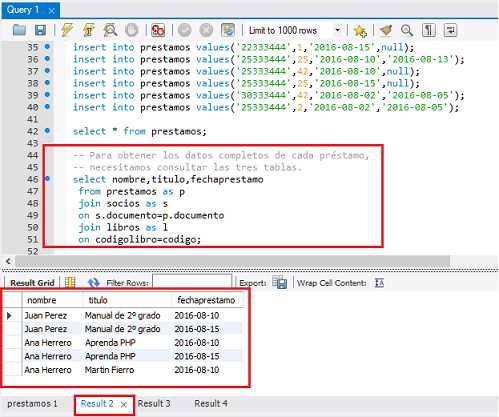
Task: Click the fechaprestamo column header
Action: (207, 300)
